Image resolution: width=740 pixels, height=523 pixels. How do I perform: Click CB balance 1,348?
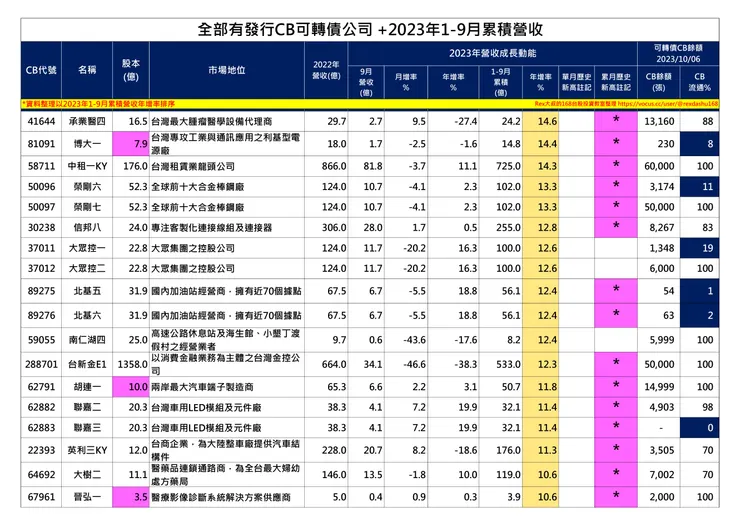coord(662,248)
